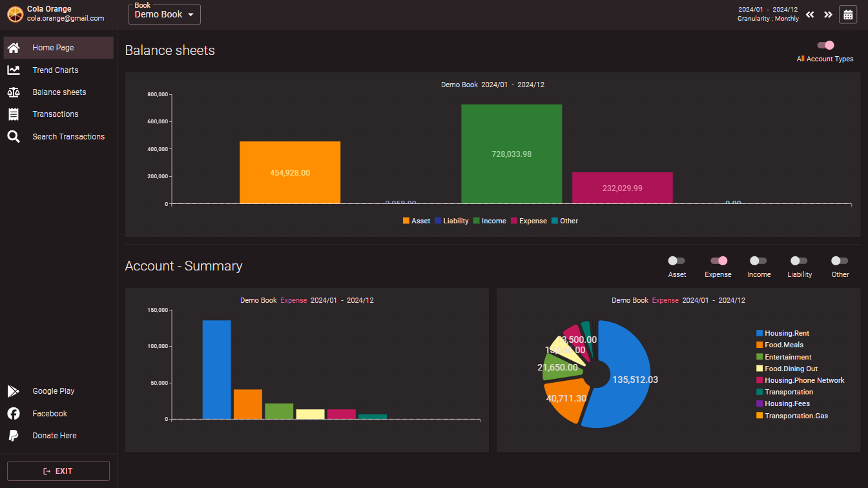Screen dimensions: 868x488
Task: Advance to next period with double-right arrows
Action: click(x=828, y=15)
